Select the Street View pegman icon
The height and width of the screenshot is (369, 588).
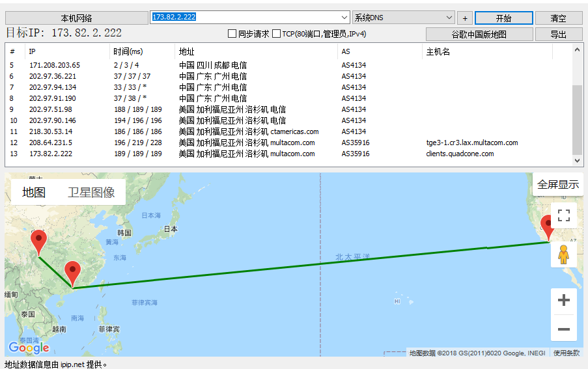564,254
